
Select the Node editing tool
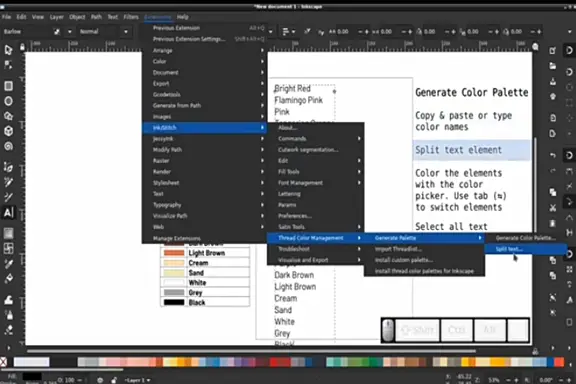[8, 65]
